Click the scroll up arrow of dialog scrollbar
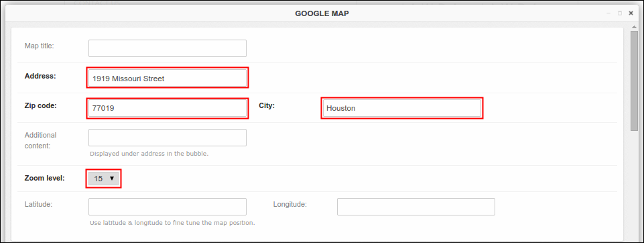 pos(634,27)
